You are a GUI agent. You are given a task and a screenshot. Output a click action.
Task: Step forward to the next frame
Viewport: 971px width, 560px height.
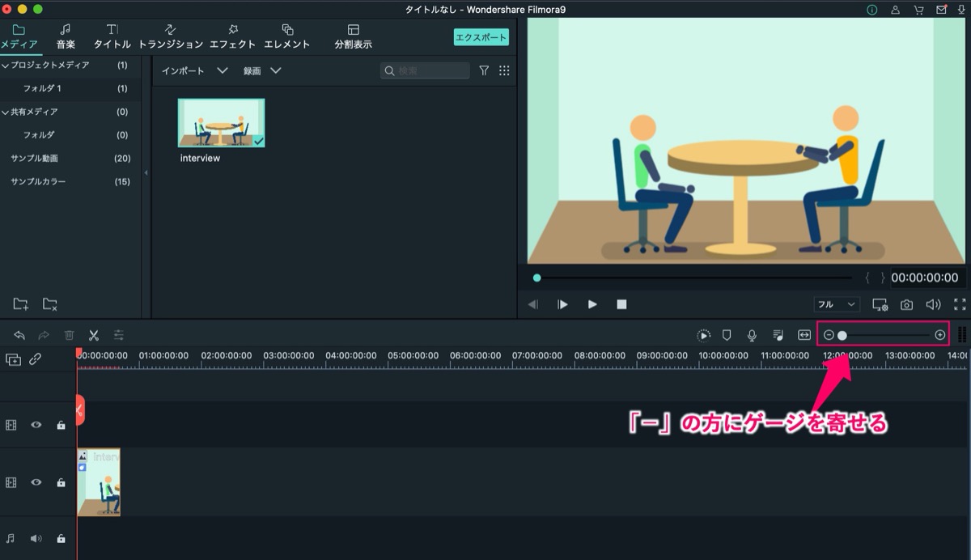point(562,304)
